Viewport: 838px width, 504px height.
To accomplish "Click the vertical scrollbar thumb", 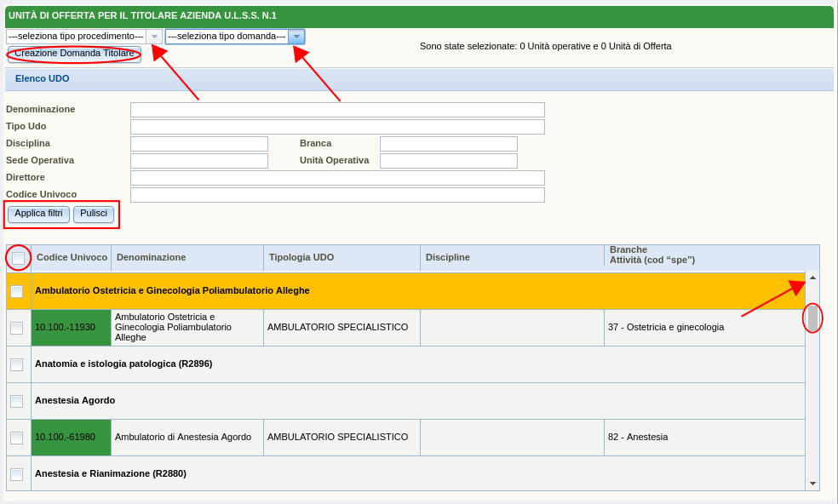I will pos(812,318).
